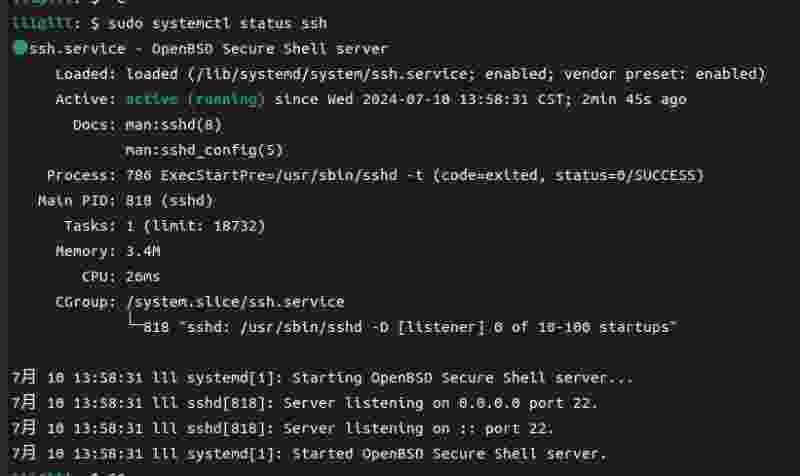Click the green "active (running)" status text
The height and width of the screenshot is (476, 800).
point(195,99)
